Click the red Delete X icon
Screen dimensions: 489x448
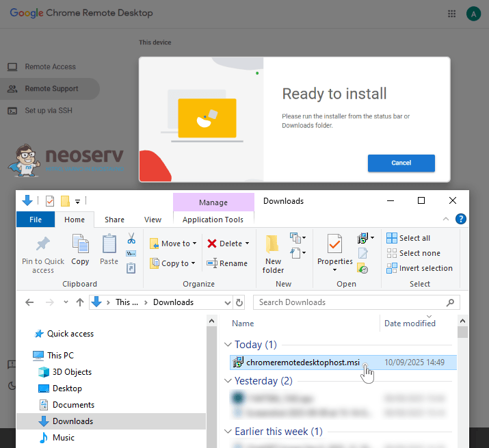click(x=212, y=243)
